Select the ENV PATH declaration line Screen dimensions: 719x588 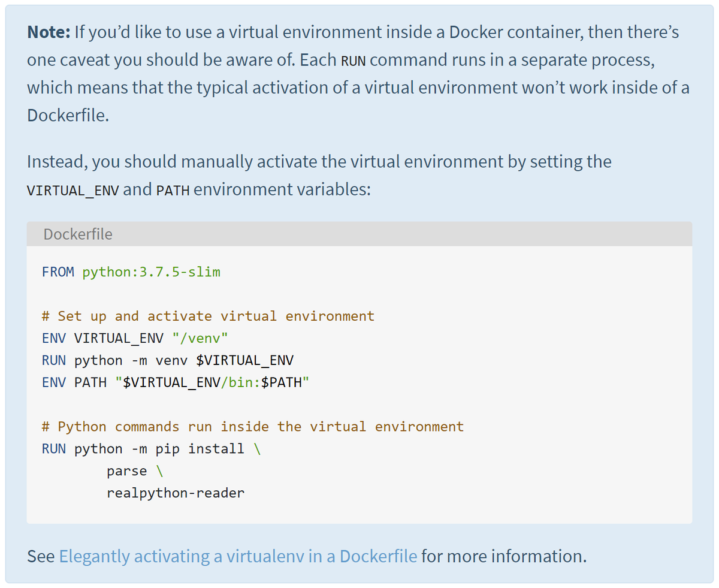(x=174, y=382)
